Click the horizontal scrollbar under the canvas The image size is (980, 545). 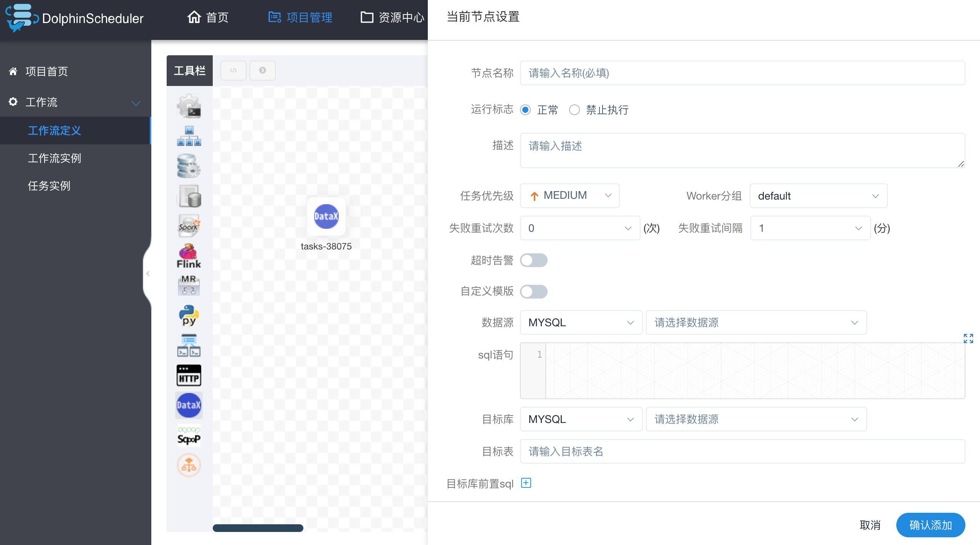(258, 528)
